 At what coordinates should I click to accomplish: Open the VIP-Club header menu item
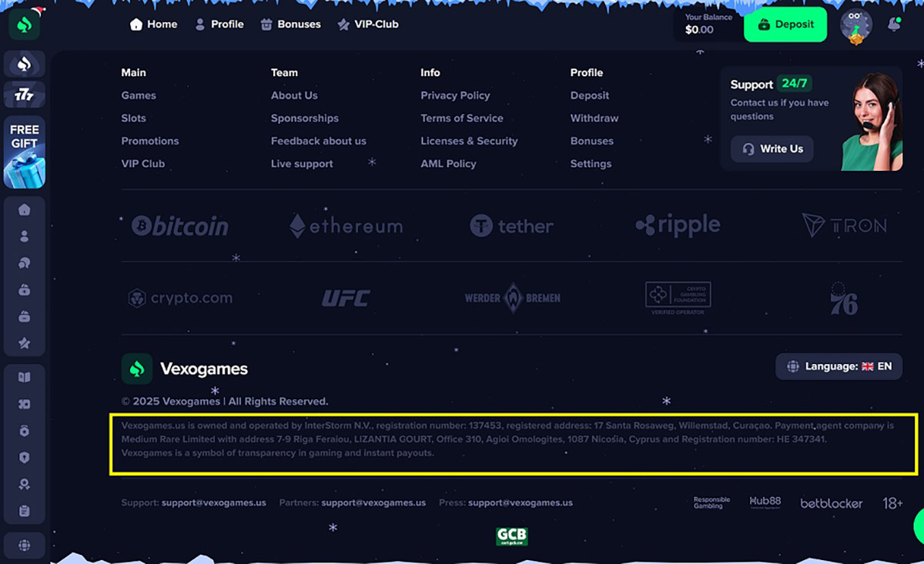click(368, 25)
